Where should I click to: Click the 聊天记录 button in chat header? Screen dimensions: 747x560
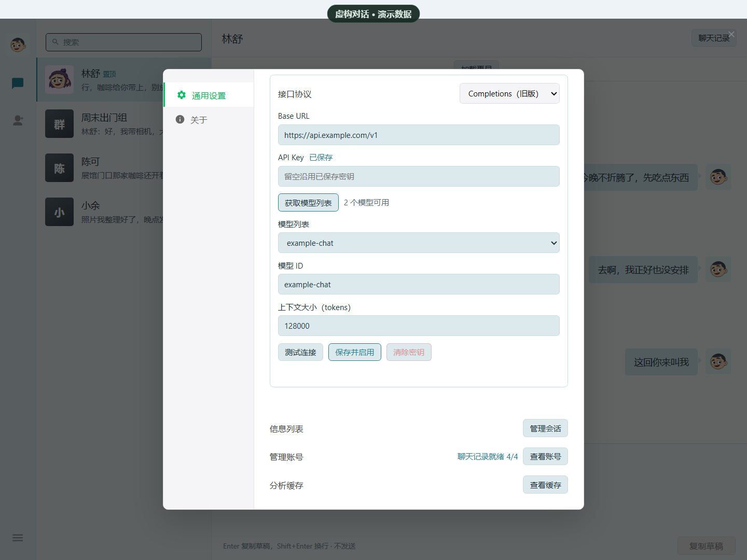(714, 38)
